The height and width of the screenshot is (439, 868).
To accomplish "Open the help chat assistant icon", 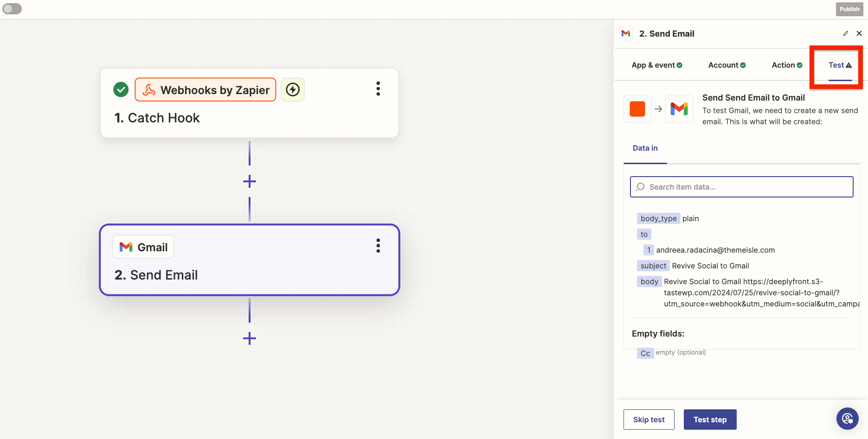I will tap(847, 419).
